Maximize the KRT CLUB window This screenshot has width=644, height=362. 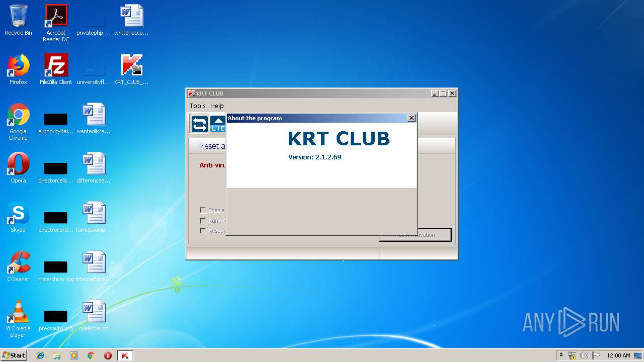click(x=443, y=93)
